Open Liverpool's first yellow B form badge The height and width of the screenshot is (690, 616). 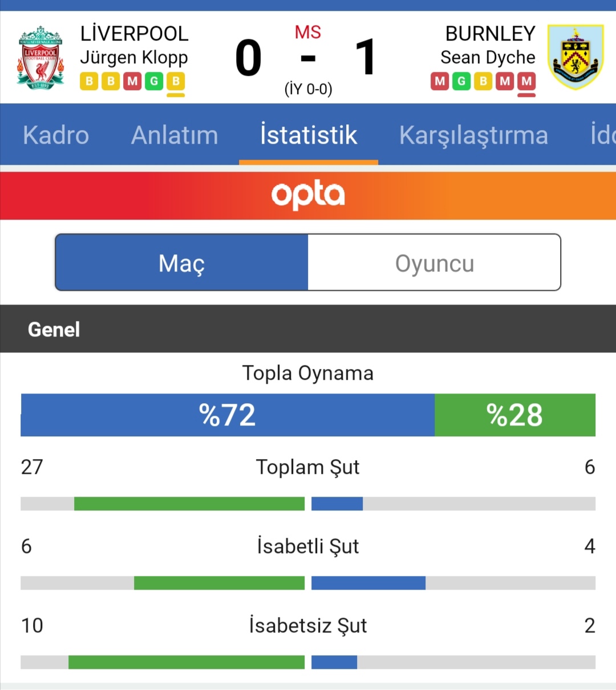89,81
